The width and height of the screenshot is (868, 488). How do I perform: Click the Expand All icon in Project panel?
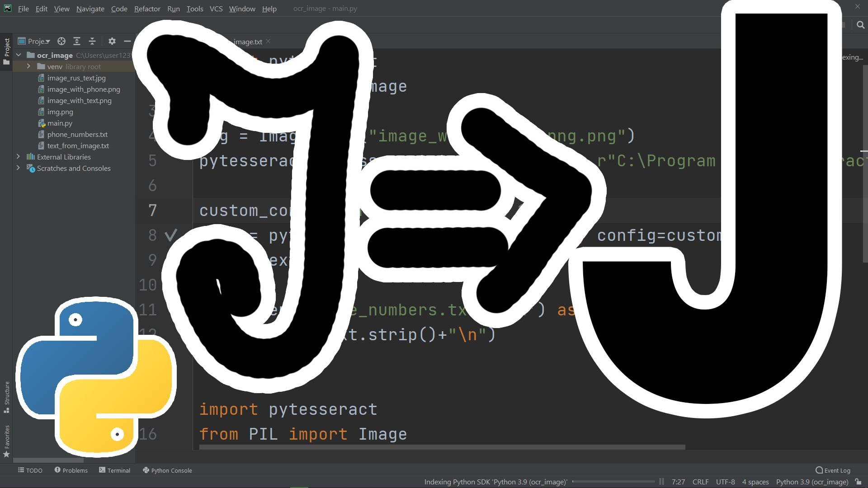(77, 41)
